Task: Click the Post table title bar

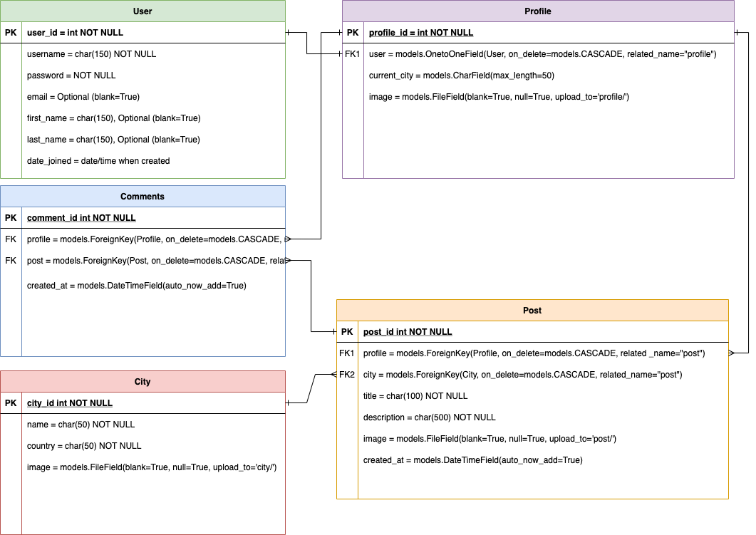Action: coord(532,311)
